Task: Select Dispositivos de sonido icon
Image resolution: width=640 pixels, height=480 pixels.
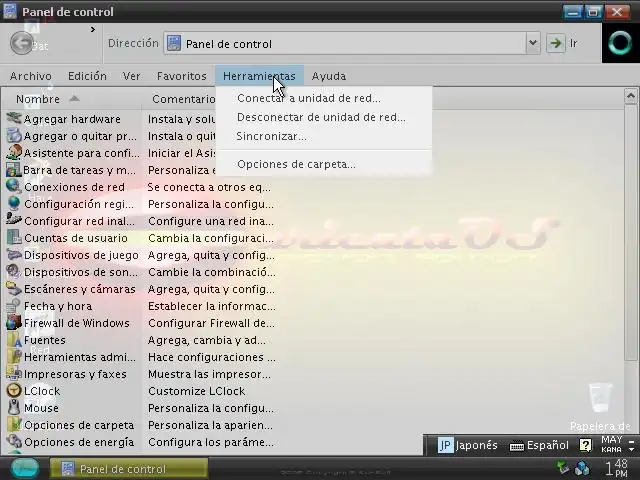Action: (x=13, y=271)
